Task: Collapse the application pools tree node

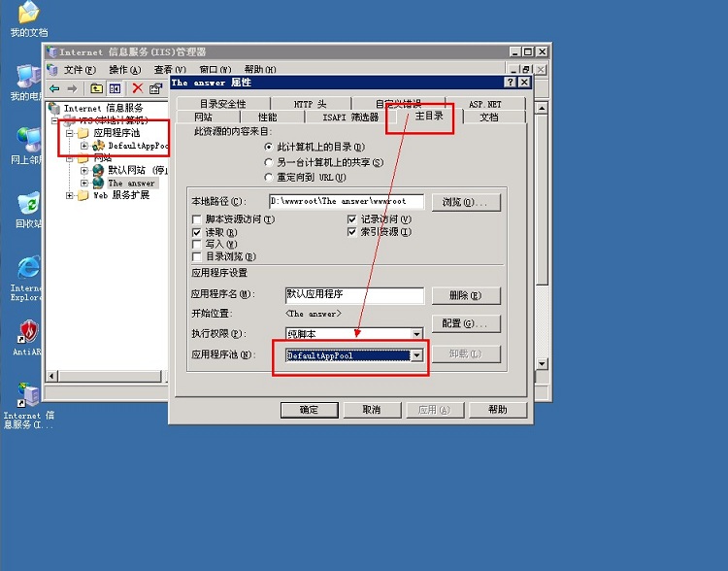Action: (70, 133)
